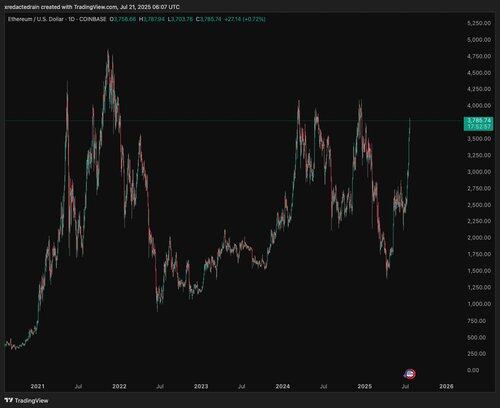The height and width of the screenshot is (408, 500).
Task: Click the 5,250.00 price scale label
Action: [x=479, y=23]
